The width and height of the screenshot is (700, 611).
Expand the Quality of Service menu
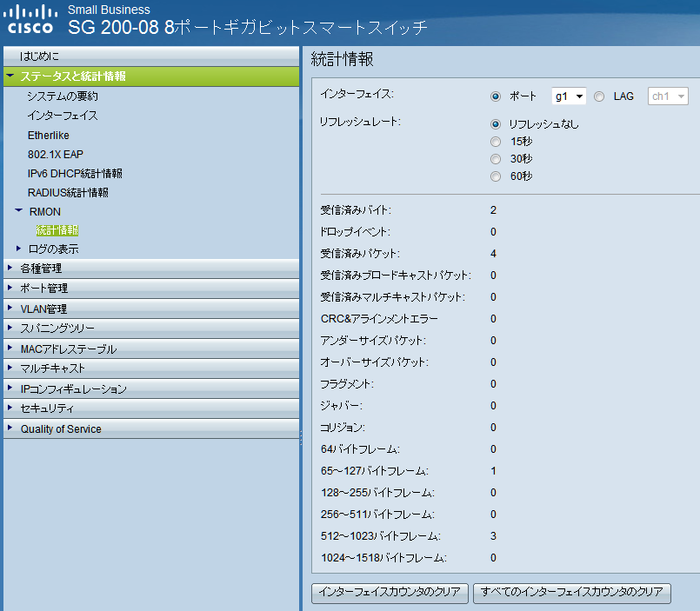pos(151,428)
